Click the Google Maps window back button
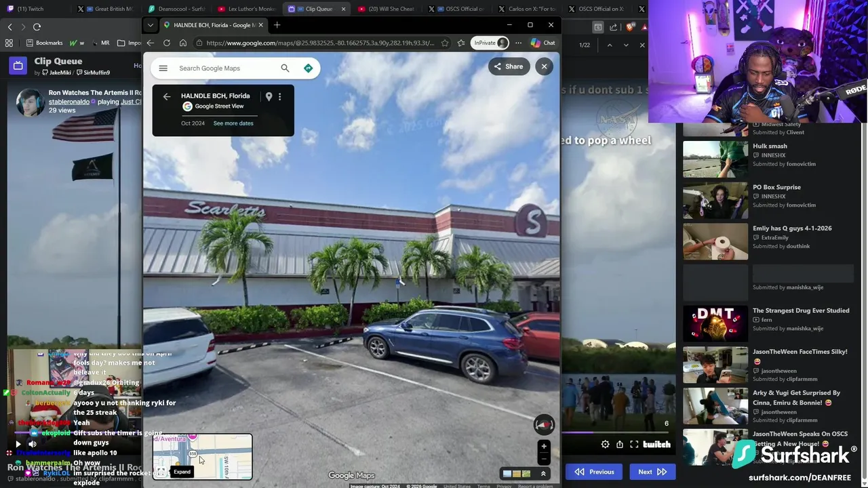 151,43
